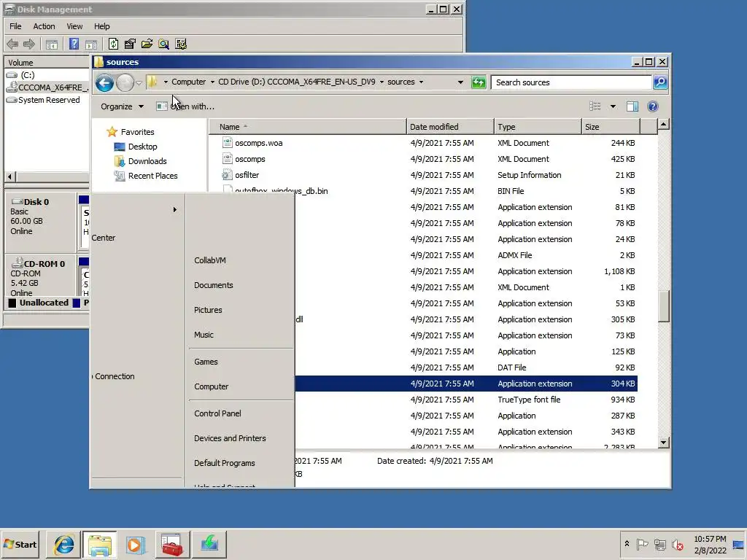This screenshot has height=560, width=747.
Task: Click the green arrow taskbar icon
Action: (x=209, y=544)
